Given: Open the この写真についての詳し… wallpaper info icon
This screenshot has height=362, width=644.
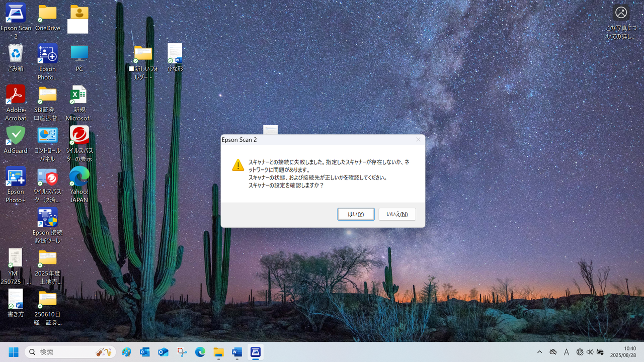Looking at the screenshot, I should [621, 22].
